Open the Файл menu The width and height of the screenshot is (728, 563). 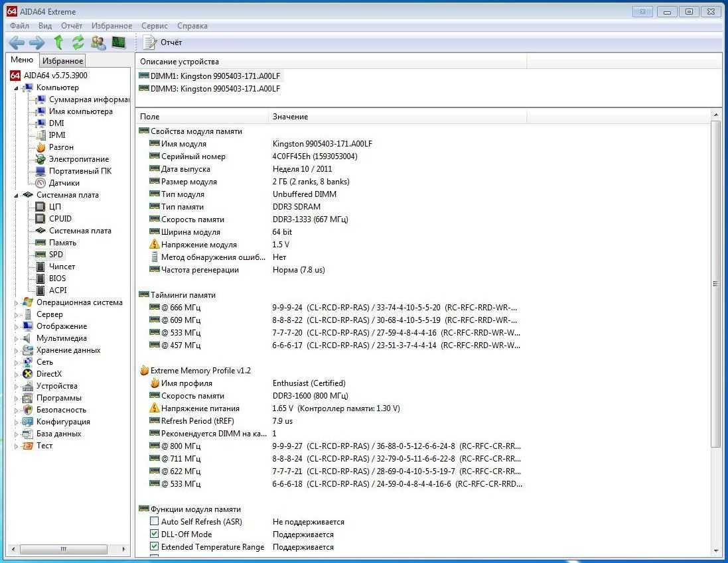(x=19, y=26)
